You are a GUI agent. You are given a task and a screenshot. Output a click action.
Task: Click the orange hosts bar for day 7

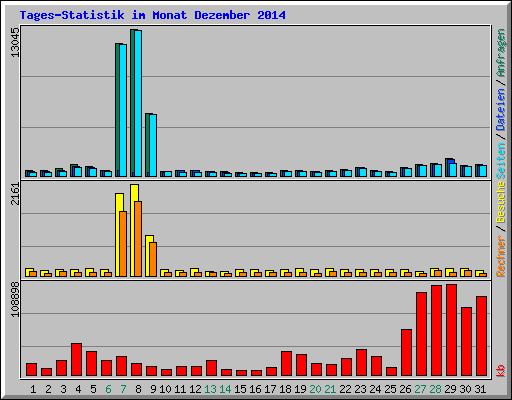pos(123,244)
